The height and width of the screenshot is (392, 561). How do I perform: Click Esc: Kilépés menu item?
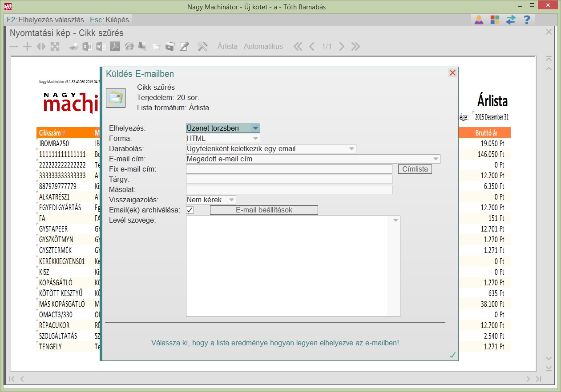109,20
